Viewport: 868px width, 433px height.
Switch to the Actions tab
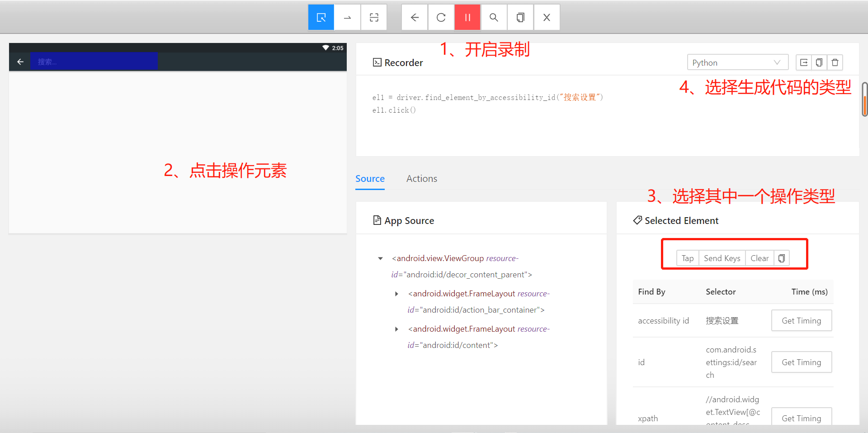coord(422,179)
